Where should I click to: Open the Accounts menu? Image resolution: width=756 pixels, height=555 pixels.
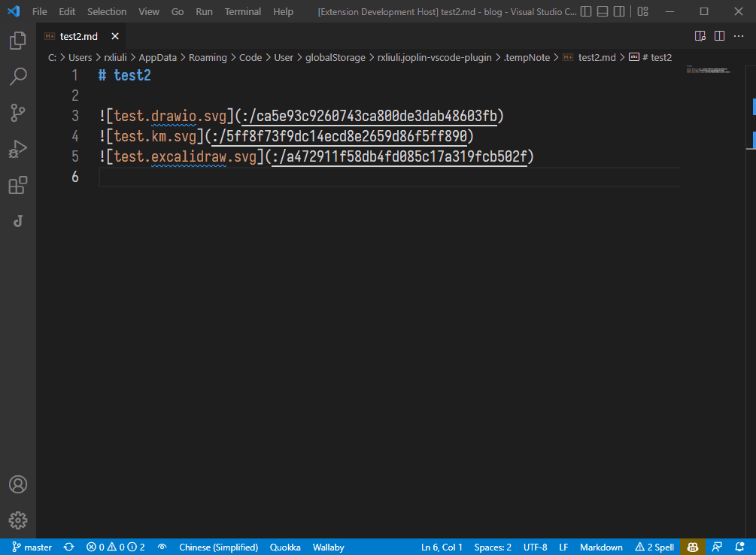[x=18, y=484]
